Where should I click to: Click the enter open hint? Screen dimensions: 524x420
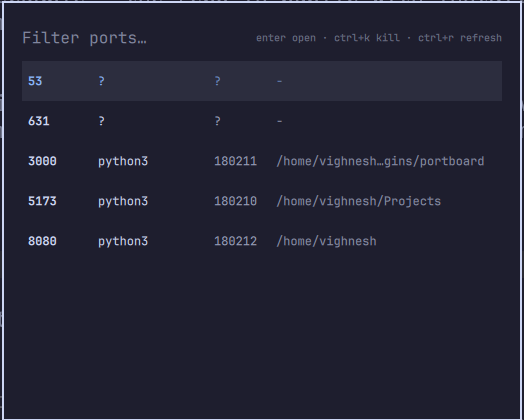[x=286, y=38]
